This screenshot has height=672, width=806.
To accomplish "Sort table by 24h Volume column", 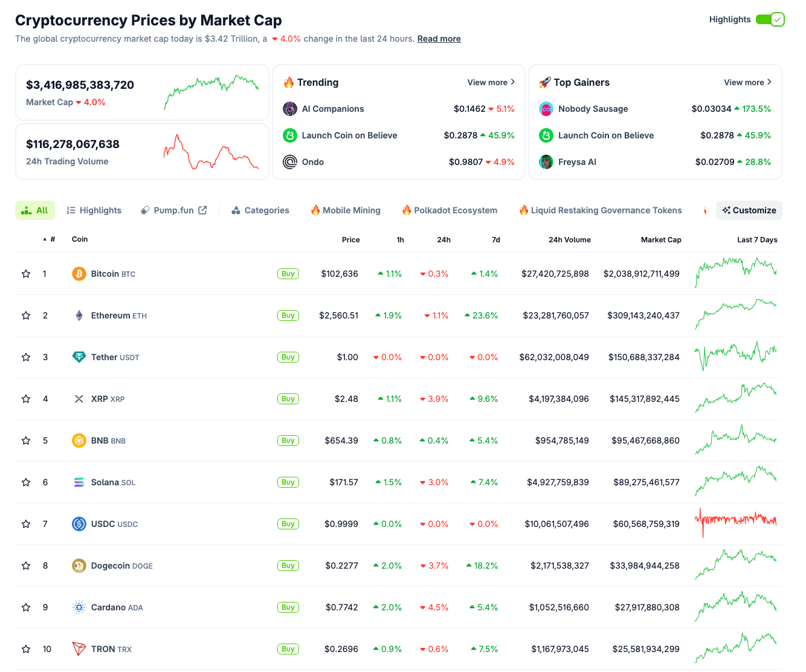I will pos(570,239).
